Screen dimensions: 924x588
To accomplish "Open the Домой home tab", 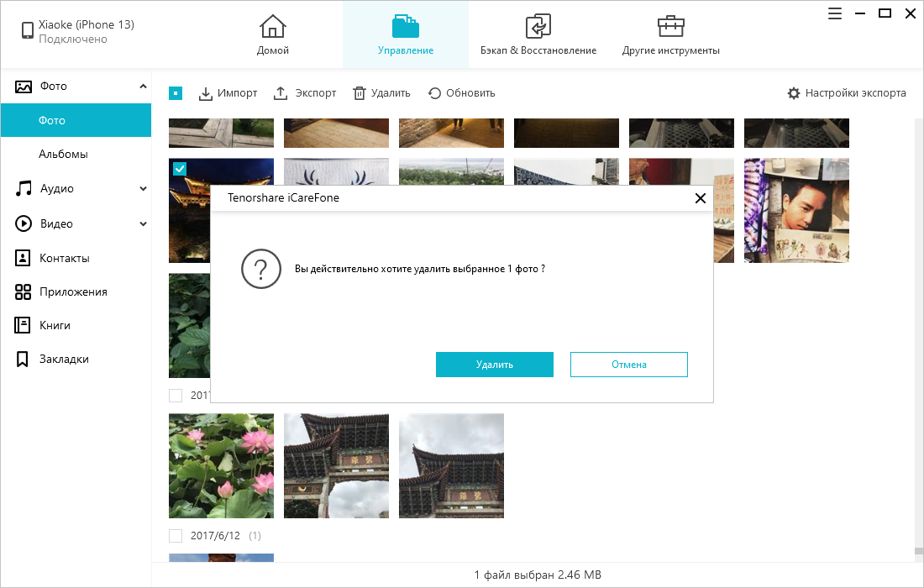I will click(272, 34).
